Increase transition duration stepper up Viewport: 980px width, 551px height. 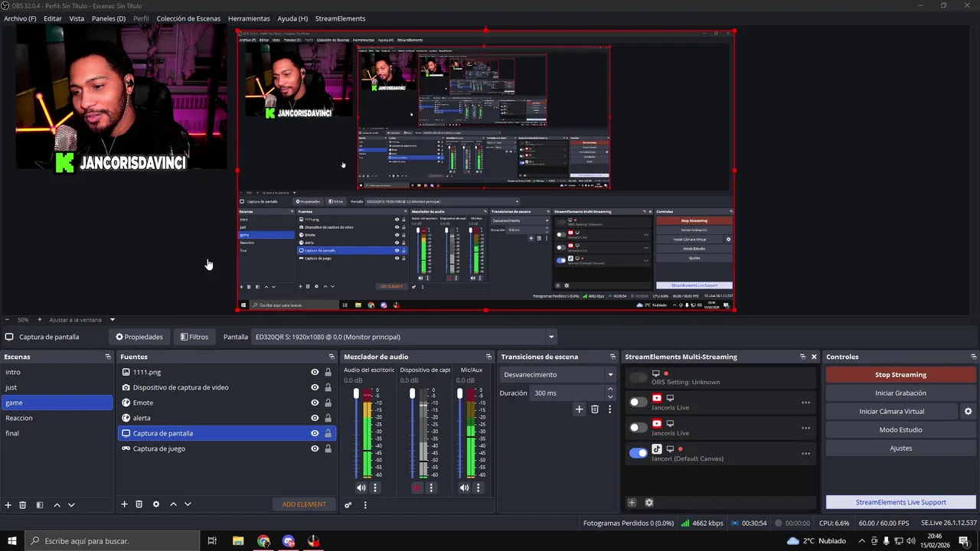coord(610,389)
